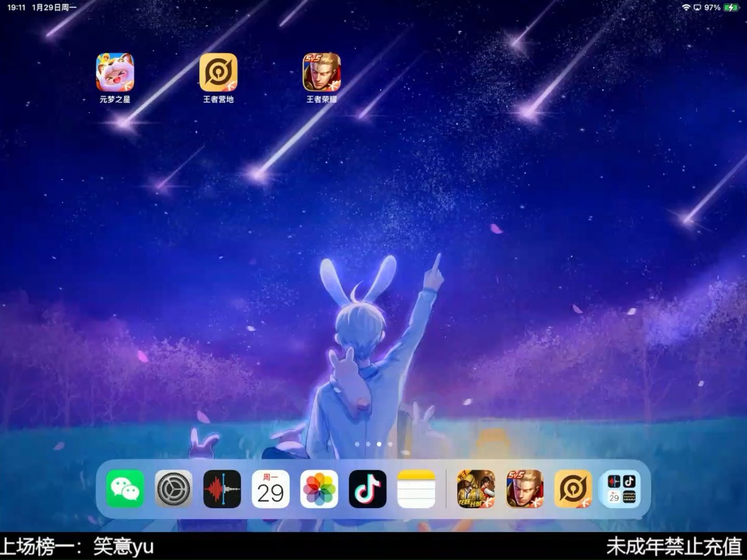Launch 王者荣耀 from the dock recents
This screenshot has height=560, width=747.
(x=525, y=489)
